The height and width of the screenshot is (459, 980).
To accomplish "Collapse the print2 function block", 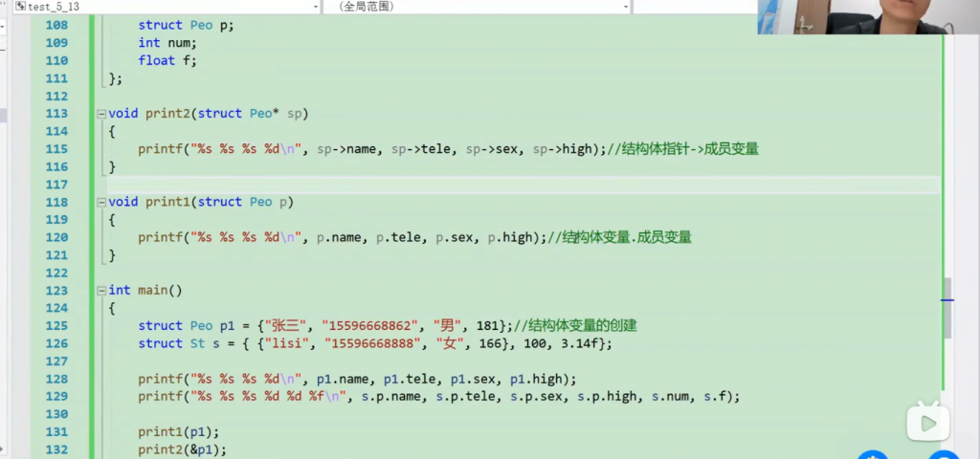I will pos(101,114).
